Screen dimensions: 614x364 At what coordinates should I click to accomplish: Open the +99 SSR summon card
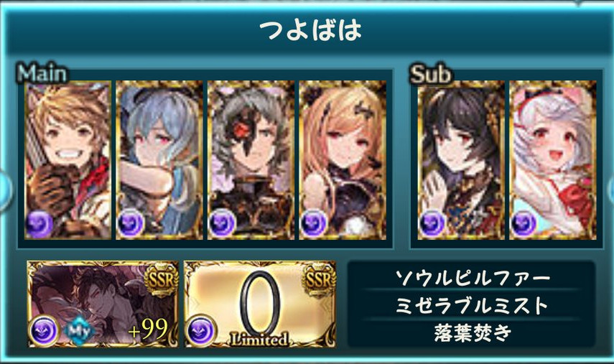tap(103, 304)
